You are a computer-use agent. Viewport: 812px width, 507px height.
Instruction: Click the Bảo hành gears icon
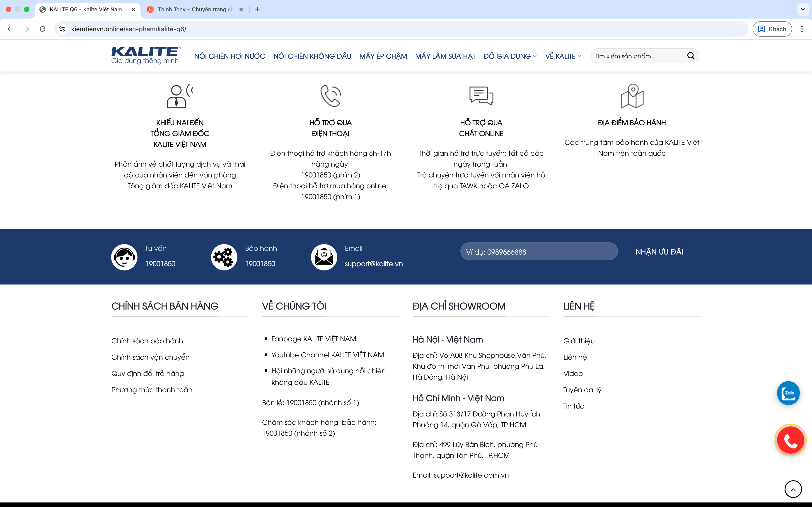click(224, 257)
